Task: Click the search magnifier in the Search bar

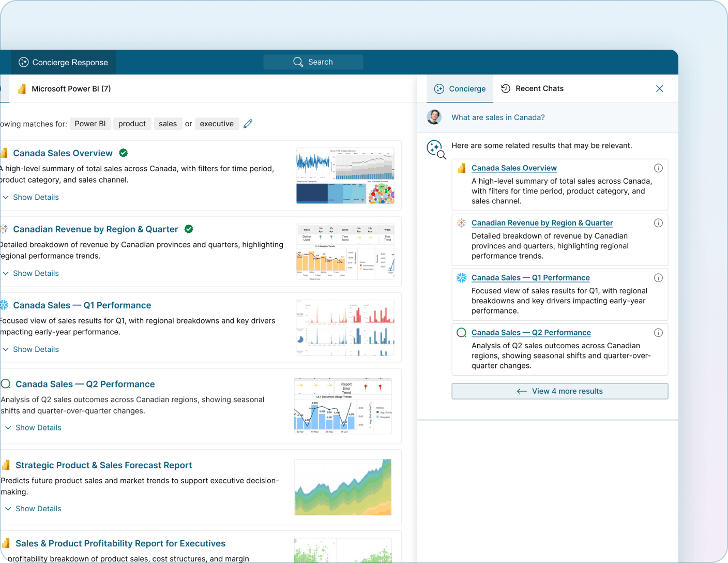Action: pyautogui.click(x=298, y=62)
